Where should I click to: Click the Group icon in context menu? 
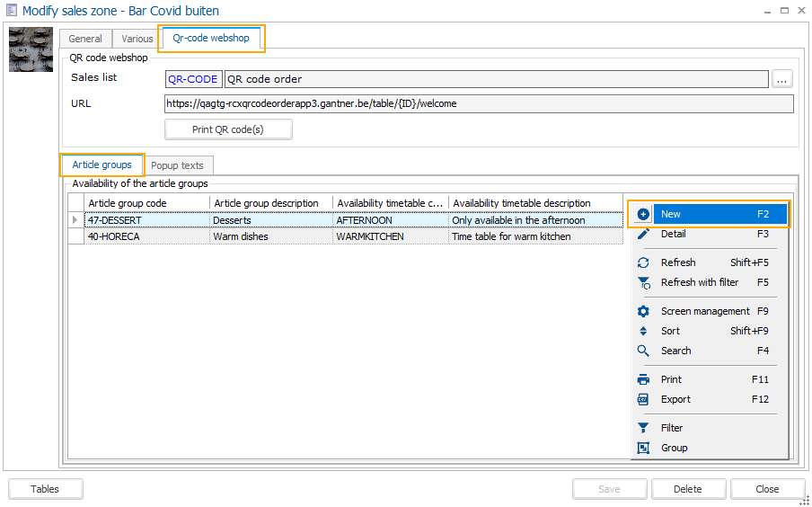coord(643,448)
